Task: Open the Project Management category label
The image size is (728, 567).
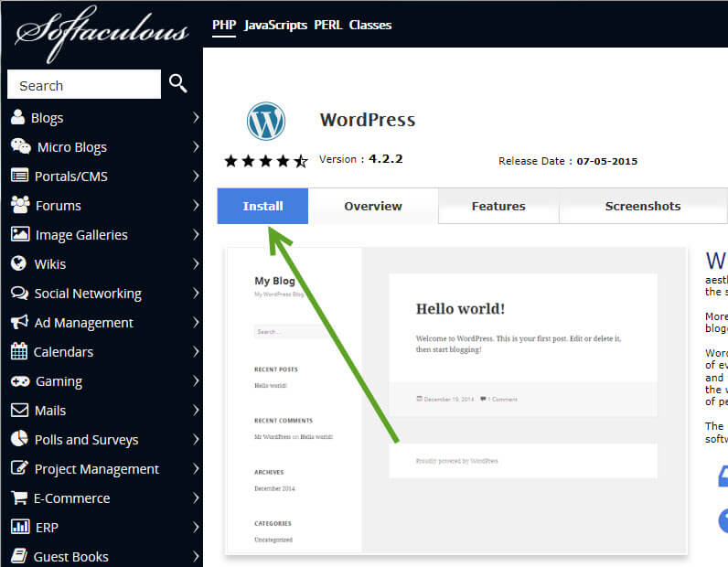Action: click(97, 469)
